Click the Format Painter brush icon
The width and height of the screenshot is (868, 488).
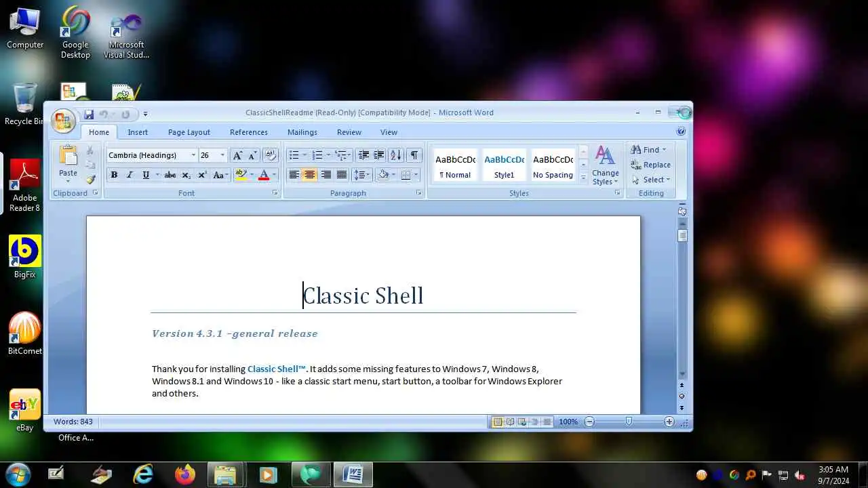[90, 180]
